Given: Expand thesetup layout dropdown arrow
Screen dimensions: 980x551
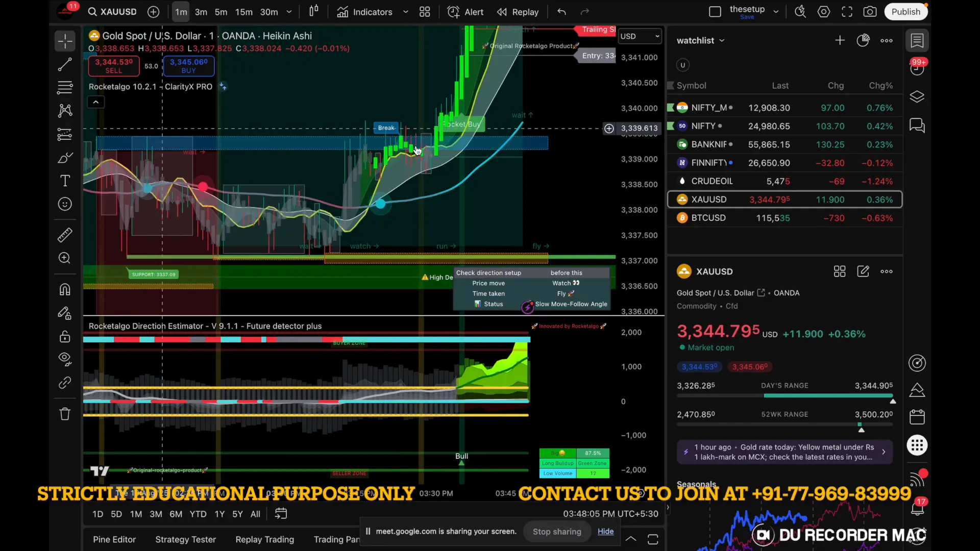Looking at the screenshot, I should click(776, 12).
